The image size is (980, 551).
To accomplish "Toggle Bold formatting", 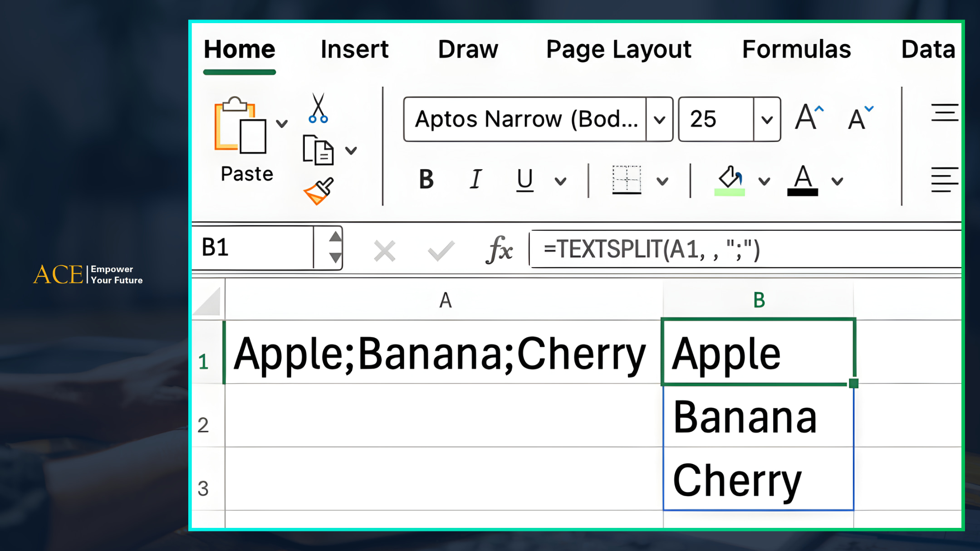I will pos(426,180).
